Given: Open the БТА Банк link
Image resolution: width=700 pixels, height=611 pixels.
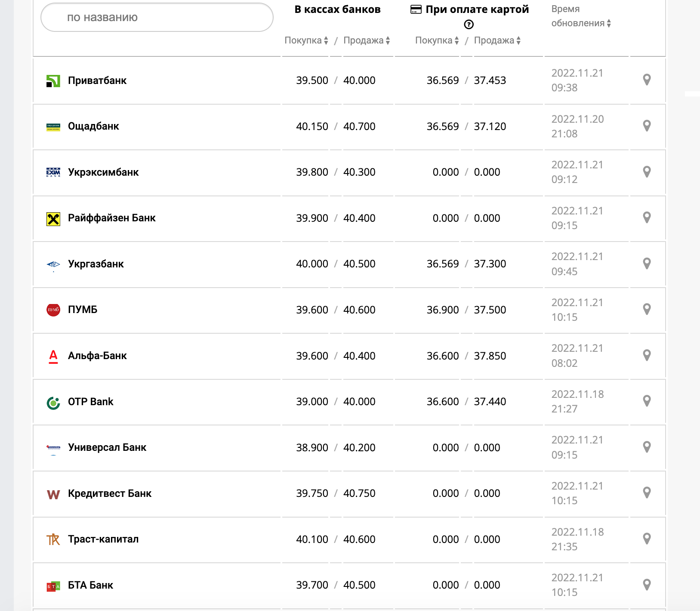Looking at the screenshot, I should 90,585.
